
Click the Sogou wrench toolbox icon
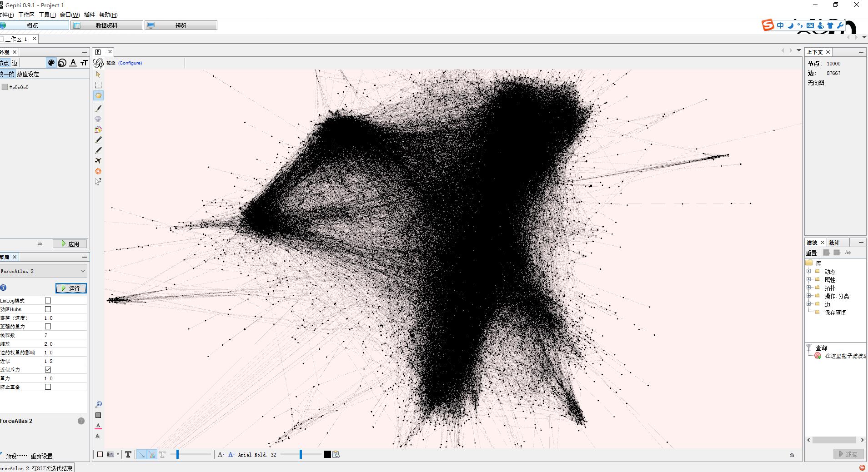coord(840,26)
